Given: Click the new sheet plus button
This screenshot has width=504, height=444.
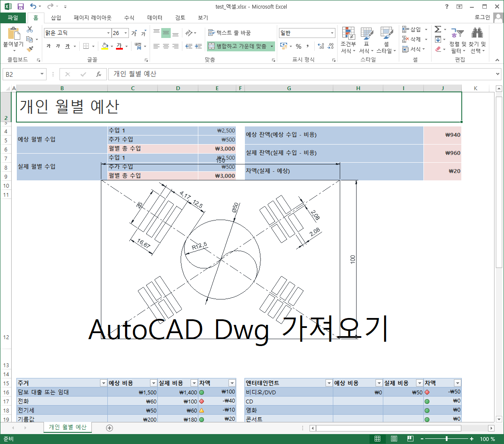Looking at the screenshot, I should pyautogui.click(x=110, y=428).
